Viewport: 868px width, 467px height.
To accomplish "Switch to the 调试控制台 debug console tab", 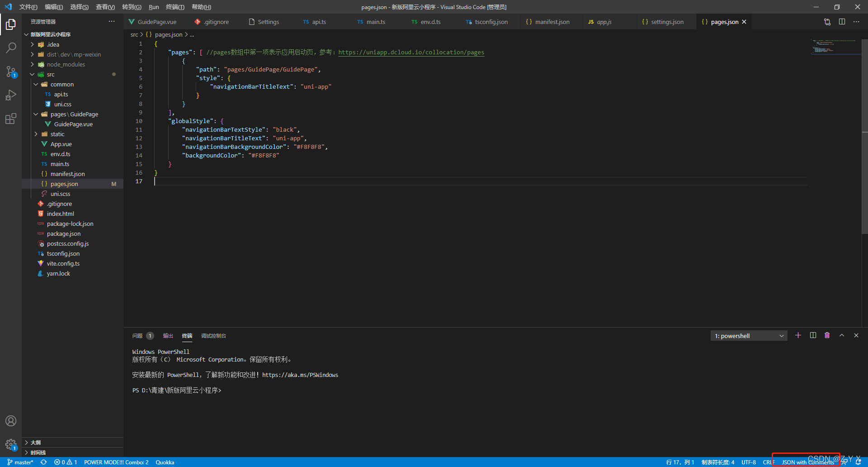I will pos(213,336).
